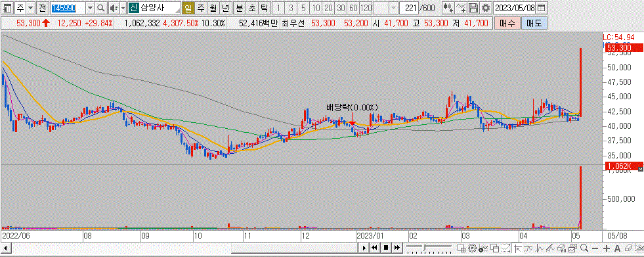Image resolution: width=644 pixels, height=257 pixels.
Task: Click the dashed-frame line chart icon
Action: coord(505,248)
